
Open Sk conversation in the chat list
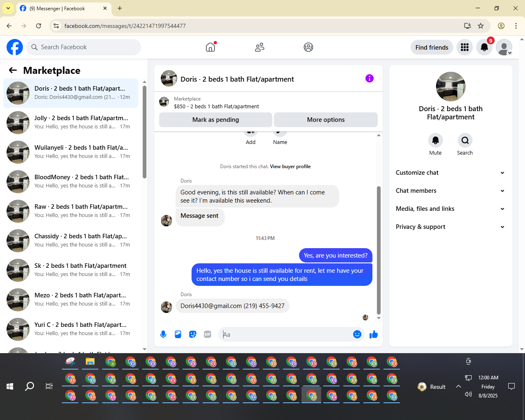tap(71, 270)
